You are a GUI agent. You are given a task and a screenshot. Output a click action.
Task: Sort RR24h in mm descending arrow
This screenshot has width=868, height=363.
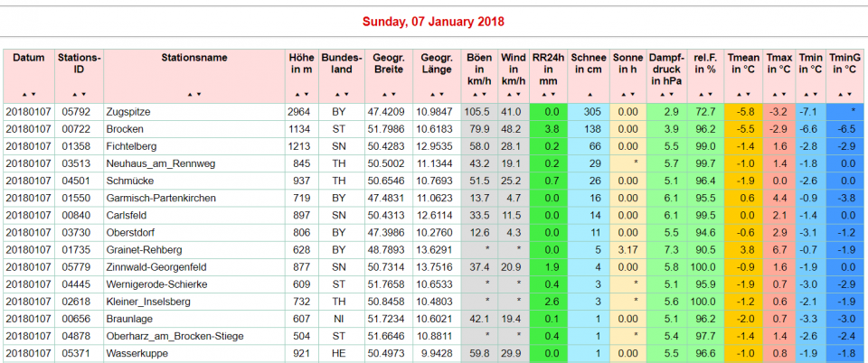click(x=552, y=94)
